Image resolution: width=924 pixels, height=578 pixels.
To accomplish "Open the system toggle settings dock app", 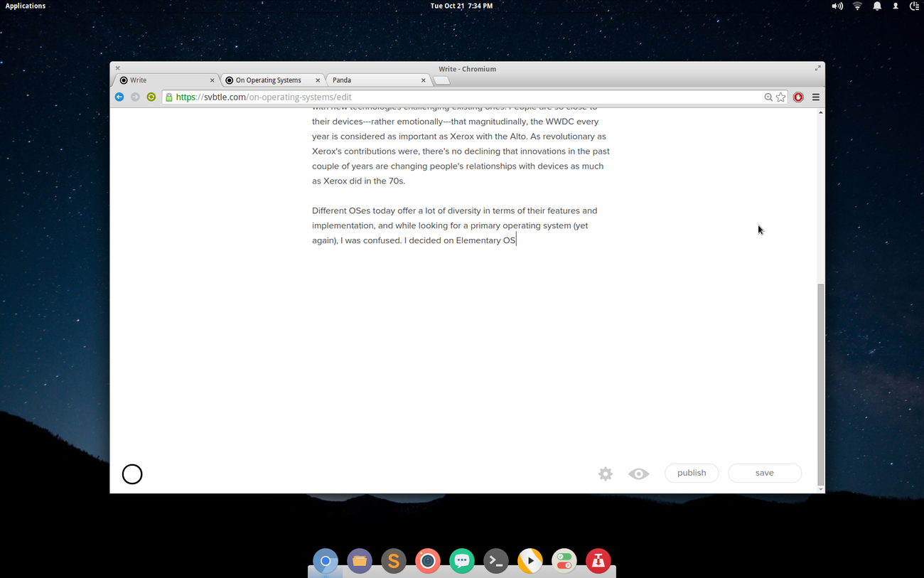I will click(564, 561).
